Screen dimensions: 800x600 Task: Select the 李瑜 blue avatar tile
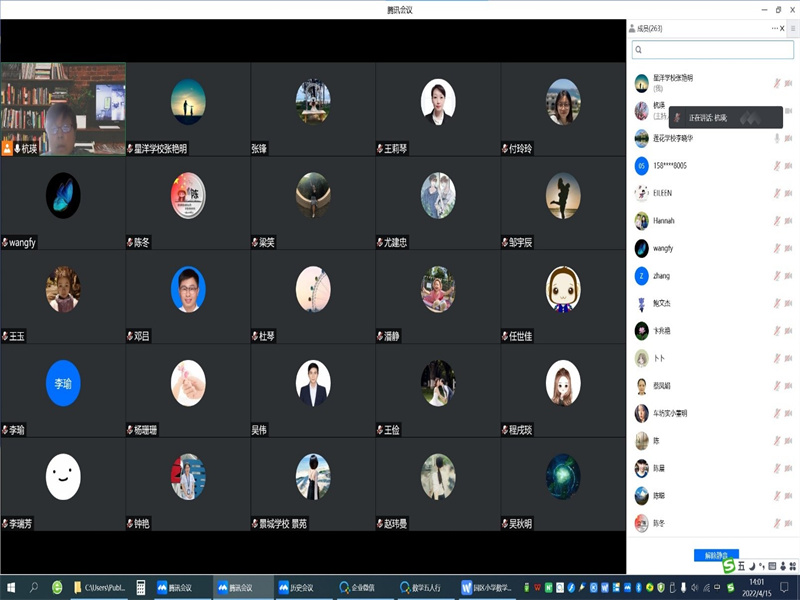click(63, 391)
